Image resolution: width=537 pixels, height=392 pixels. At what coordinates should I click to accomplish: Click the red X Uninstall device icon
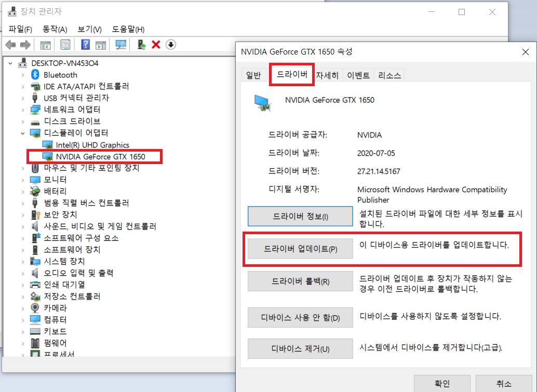click(x=156, y=45)
